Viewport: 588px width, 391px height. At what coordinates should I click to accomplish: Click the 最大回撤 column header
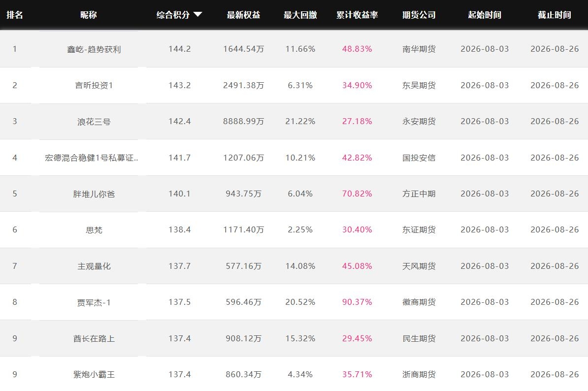[x=300, y=15]
